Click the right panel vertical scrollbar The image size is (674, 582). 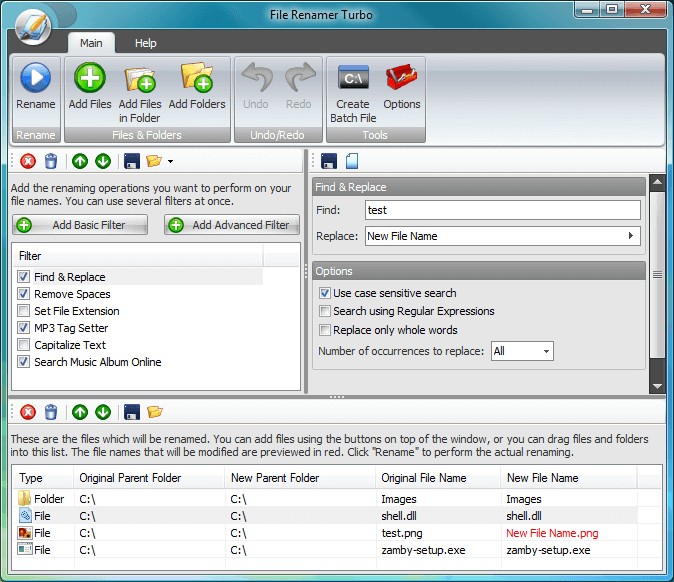point(657,274)
